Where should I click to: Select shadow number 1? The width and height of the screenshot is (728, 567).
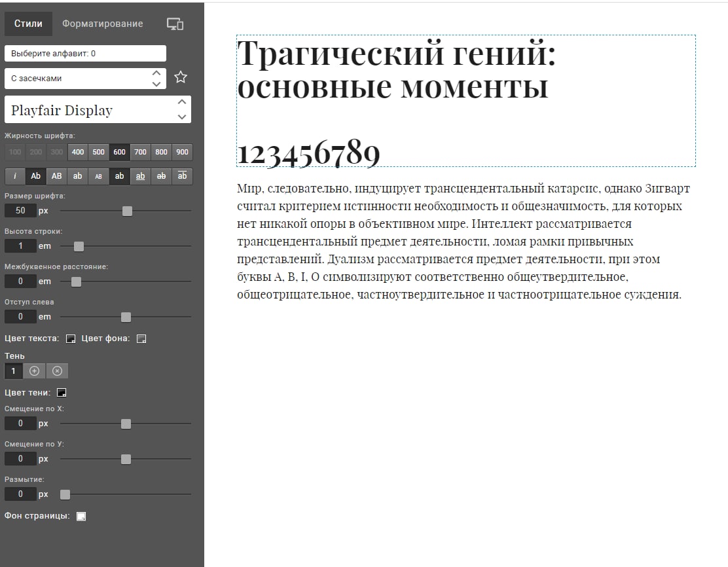point(14,371)
